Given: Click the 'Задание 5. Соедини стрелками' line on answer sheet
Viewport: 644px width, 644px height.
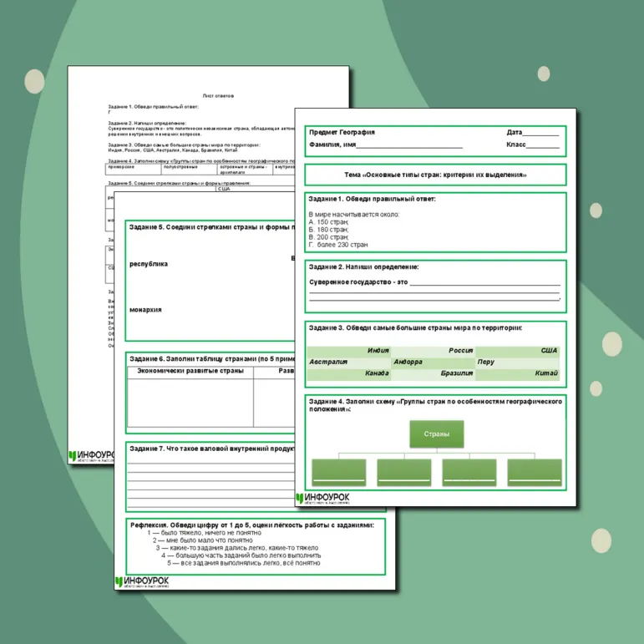Looking at the screenshot, I should (179, 183).
